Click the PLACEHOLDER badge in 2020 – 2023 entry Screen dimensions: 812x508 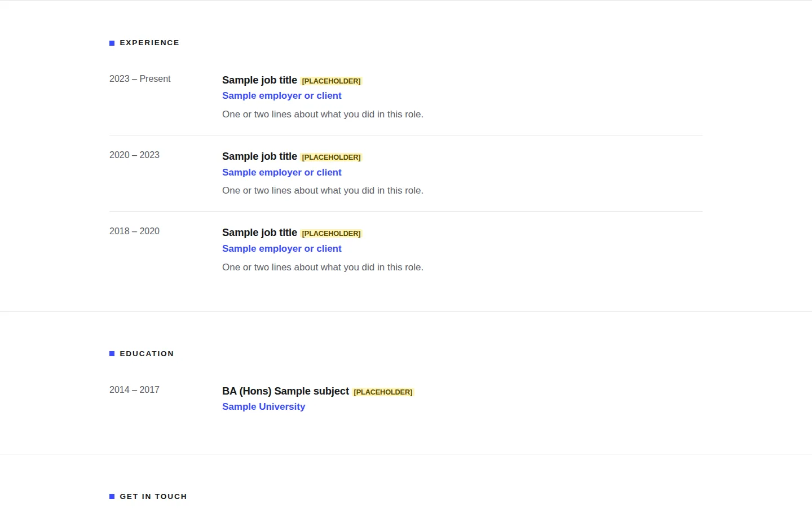331,157
